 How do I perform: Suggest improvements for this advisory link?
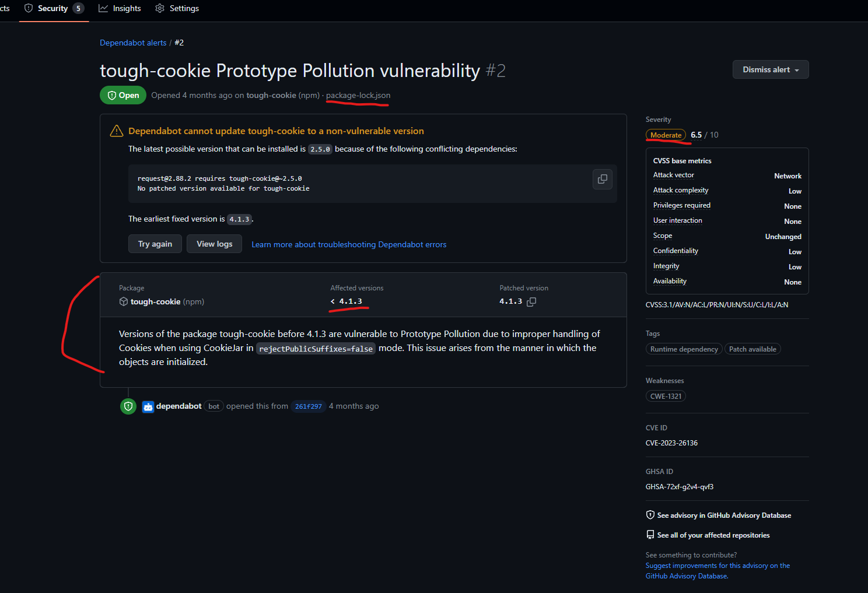point(717,571)
